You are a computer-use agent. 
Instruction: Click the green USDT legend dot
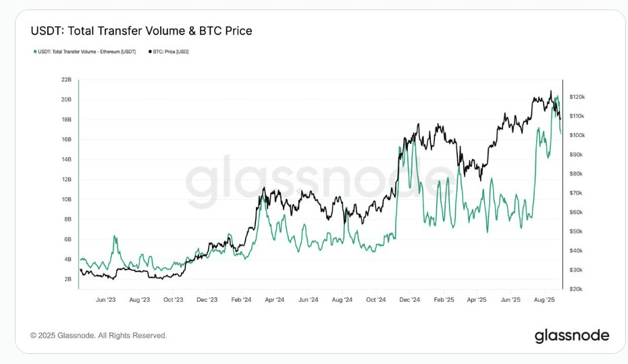(x=34, y=51)
